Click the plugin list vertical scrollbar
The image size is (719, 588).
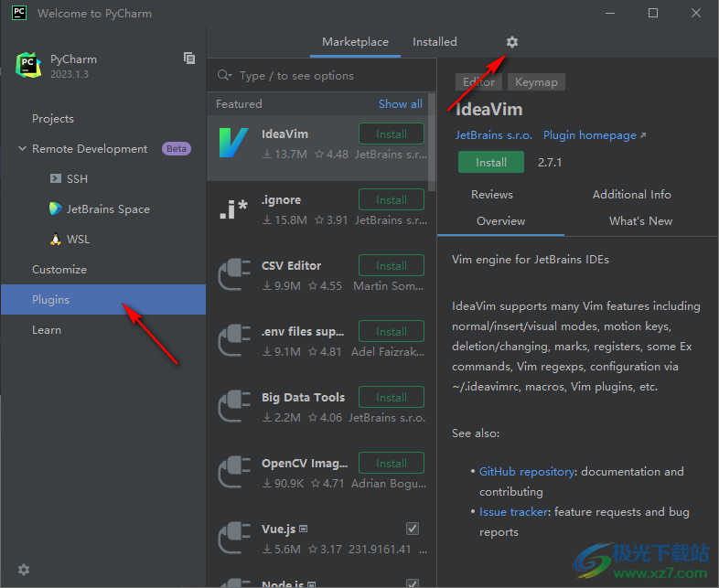(x=431, y=142)
